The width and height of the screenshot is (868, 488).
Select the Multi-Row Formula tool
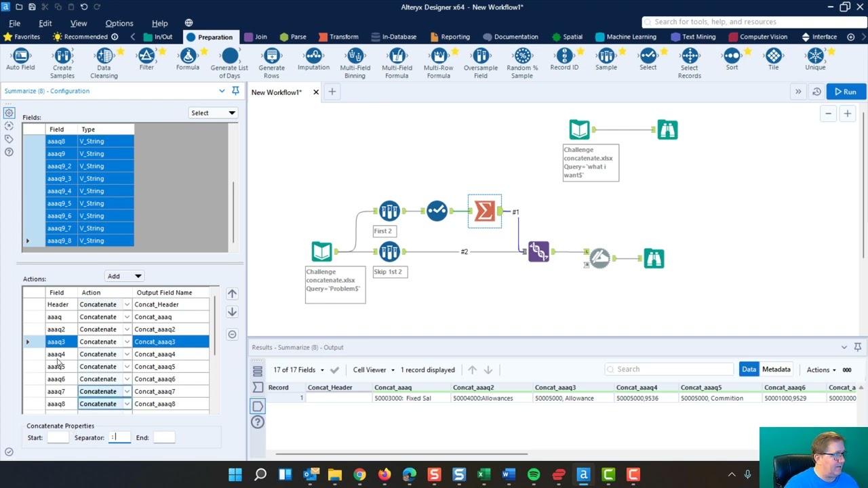pyautogui.click(x=438, y=63)
